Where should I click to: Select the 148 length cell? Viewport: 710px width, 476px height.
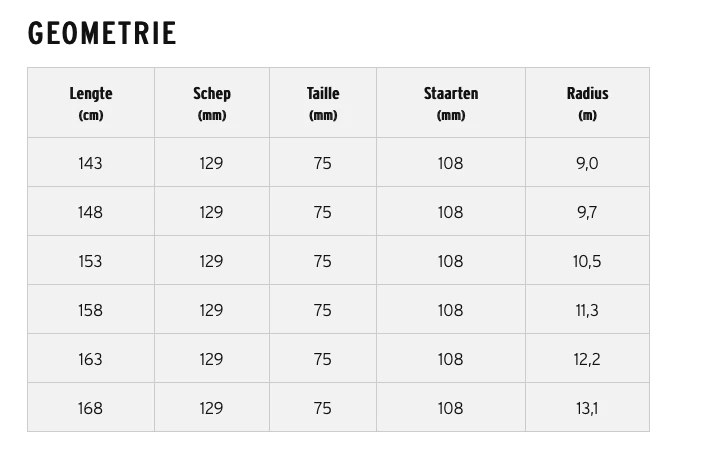coord(91,212)
